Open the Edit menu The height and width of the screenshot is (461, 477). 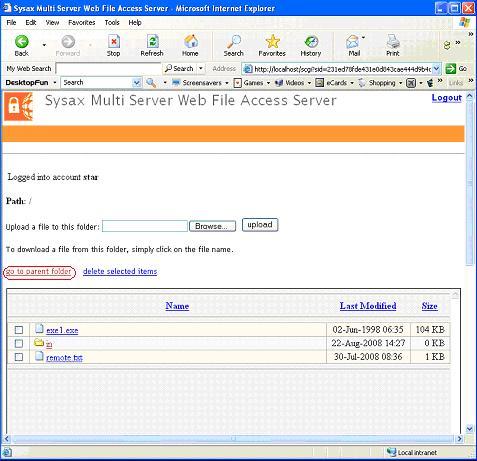coord(31,22)
